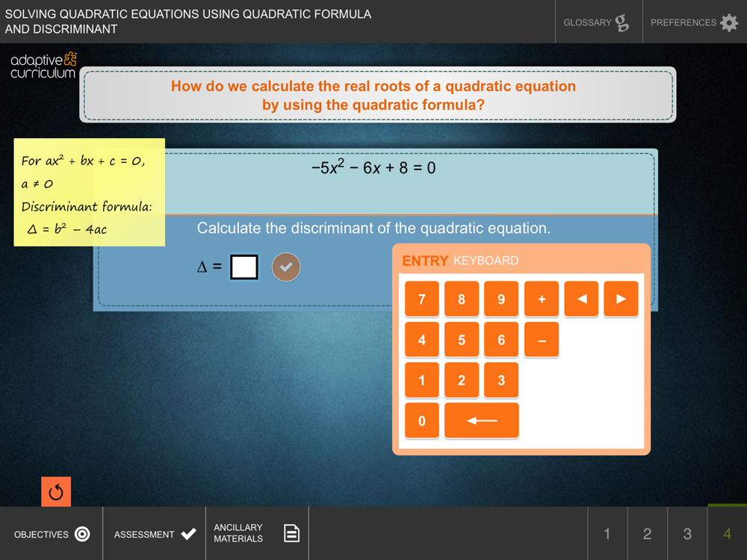Tap the 3 key on keypad

click(x=501, y=381)
